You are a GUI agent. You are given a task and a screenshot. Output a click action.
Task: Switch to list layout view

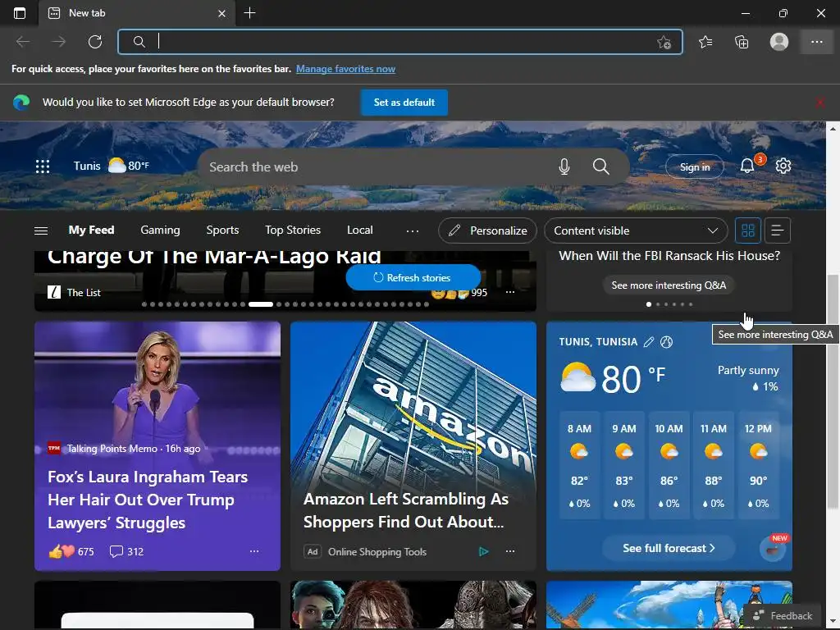[x=778, y=231]
